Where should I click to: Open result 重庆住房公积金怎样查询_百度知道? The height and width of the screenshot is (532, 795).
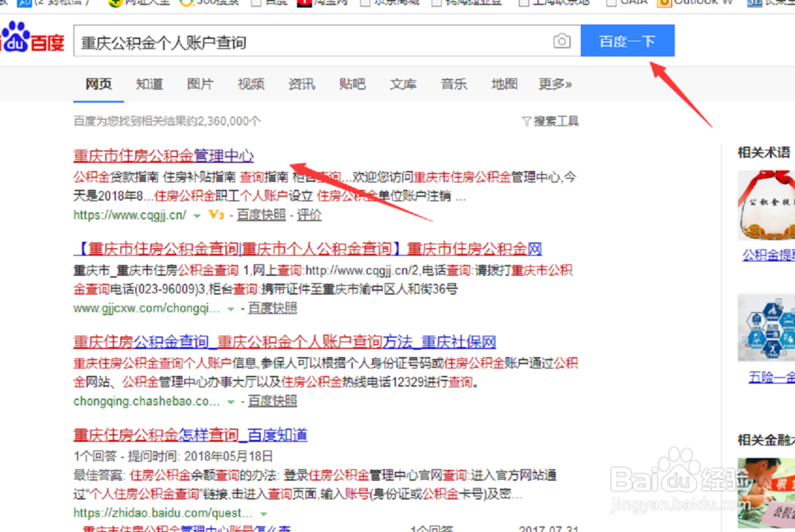pyautogui.click(x=190, y=435)
